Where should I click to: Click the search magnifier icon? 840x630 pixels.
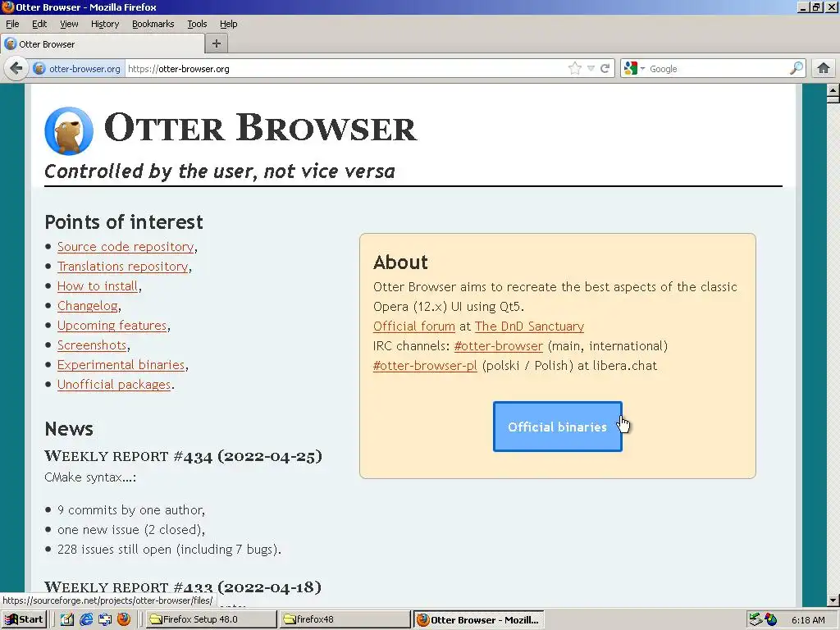[797, 69]
